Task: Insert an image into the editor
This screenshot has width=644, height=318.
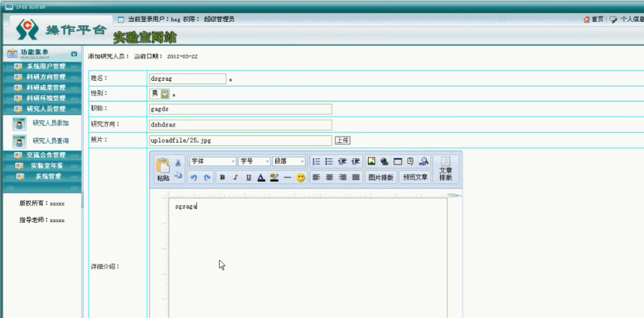Action: click(371, 161)
